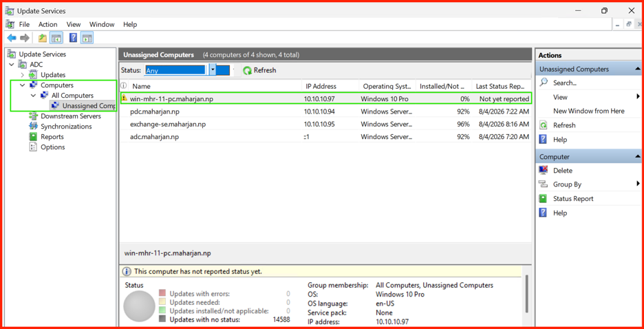Image resolution: width=644 pixels, height=329 pixels.
Task: Select the win-mhr-11-pc.maharjan.np row
Action: point(325,98)
